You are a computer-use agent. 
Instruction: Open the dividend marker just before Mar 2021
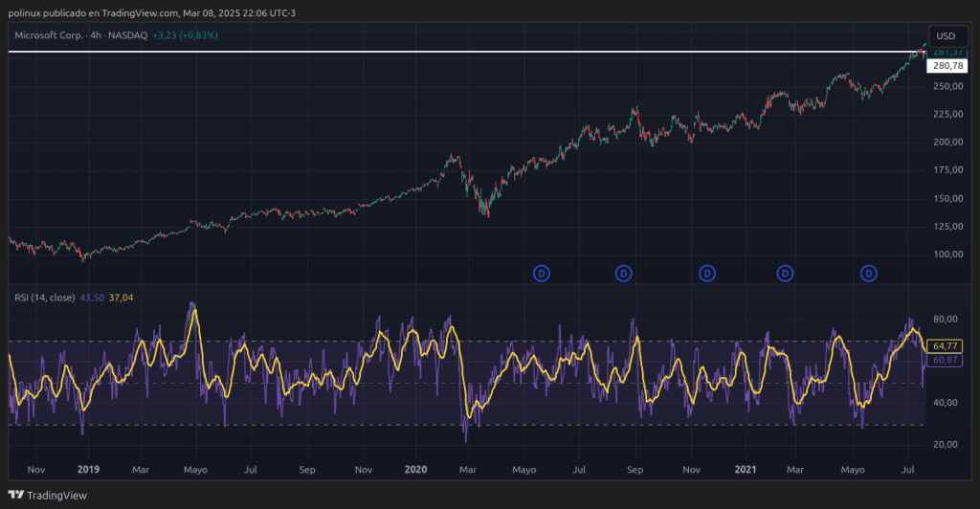tap(785, 274)
